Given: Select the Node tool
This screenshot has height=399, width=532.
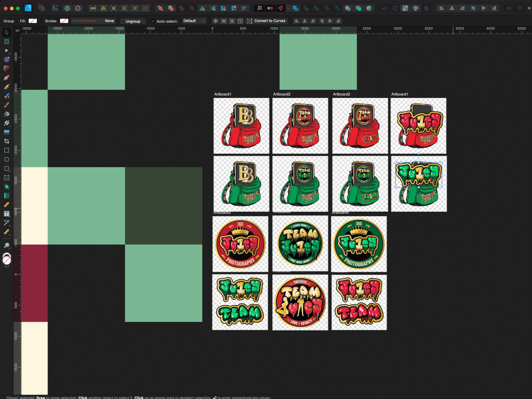Looking at the screenshot, I should pyautogui.click(x=6, y=51).
